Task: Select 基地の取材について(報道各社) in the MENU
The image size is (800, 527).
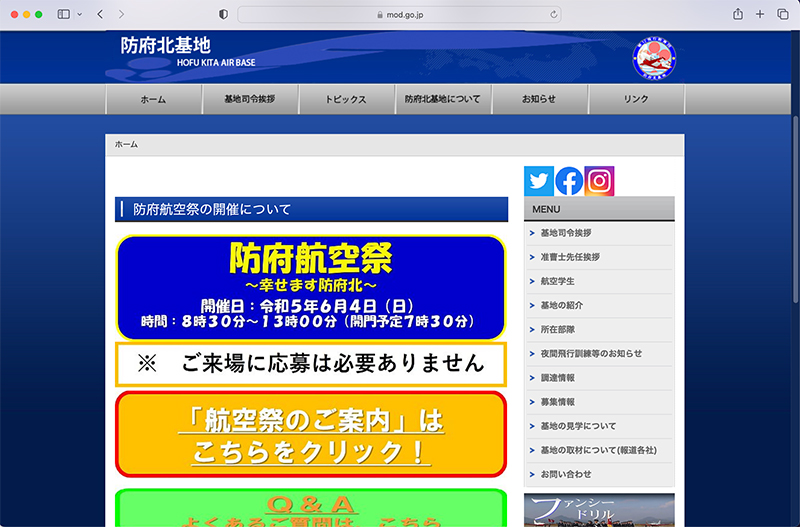Action: (599, 450)
